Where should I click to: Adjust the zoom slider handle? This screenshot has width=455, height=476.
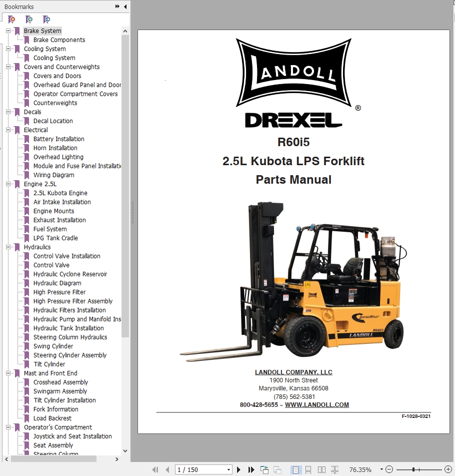click(x=413, y=469)
